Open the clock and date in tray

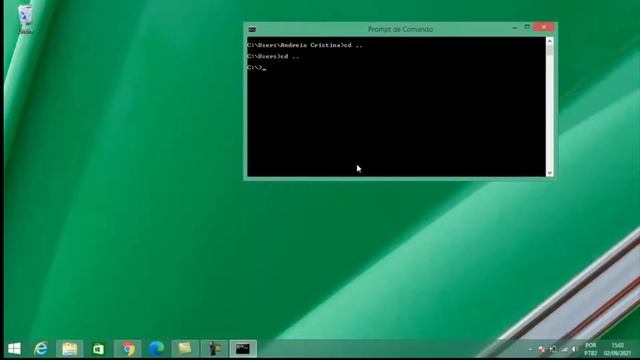point(618,349)
